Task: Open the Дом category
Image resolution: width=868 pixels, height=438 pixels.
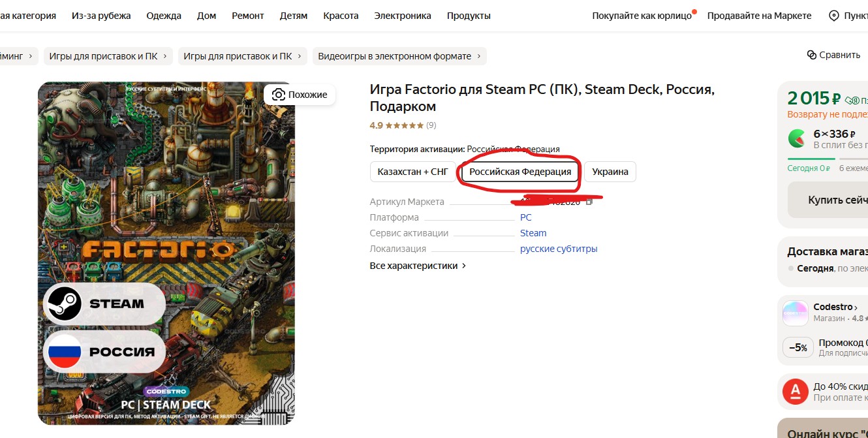Action: [x=206, y=16]
